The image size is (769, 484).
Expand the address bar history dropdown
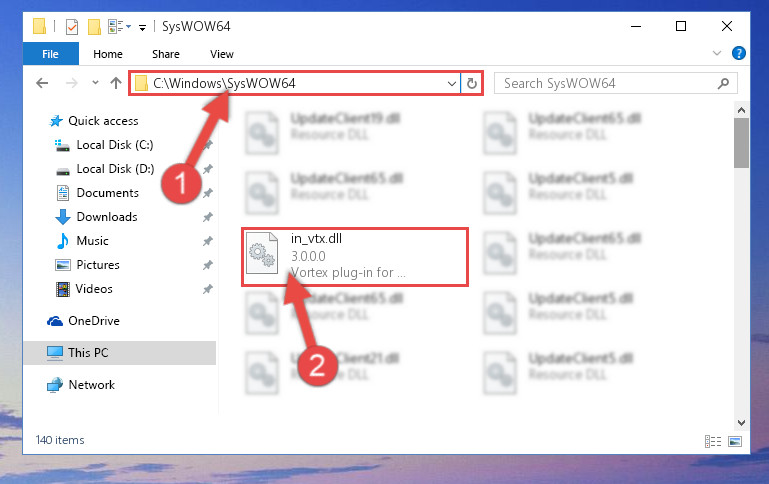(452, 84)
